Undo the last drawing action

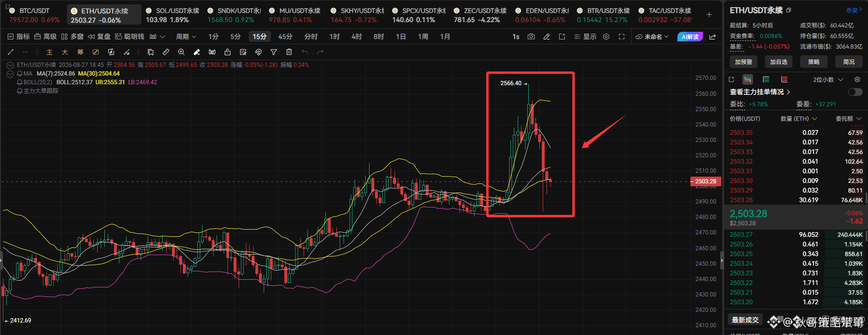[x=305, y=52]
